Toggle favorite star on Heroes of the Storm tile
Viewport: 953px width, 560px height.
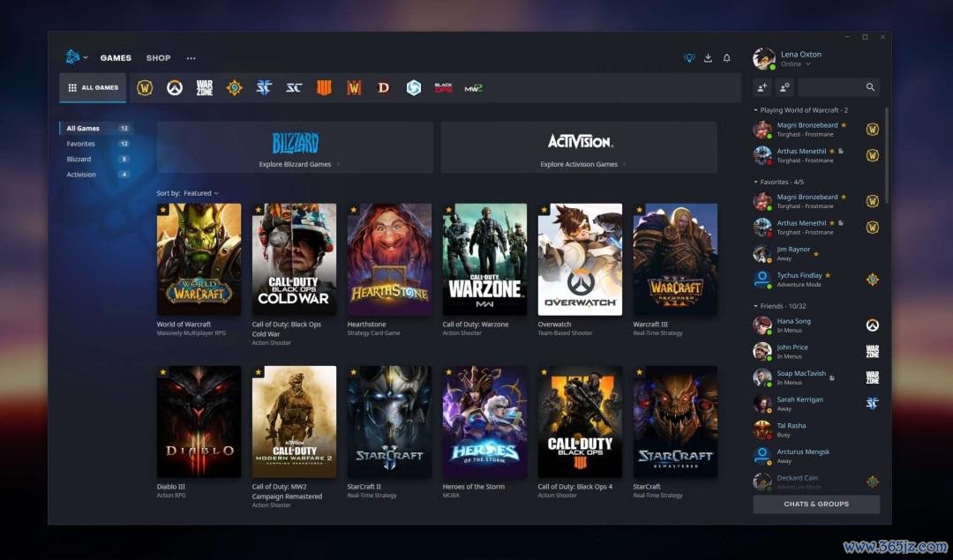tap(448, 372)
